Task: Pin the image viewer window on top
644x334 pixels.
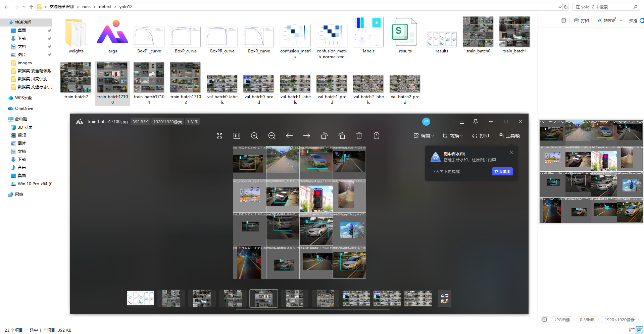Action: click(476, 122)
